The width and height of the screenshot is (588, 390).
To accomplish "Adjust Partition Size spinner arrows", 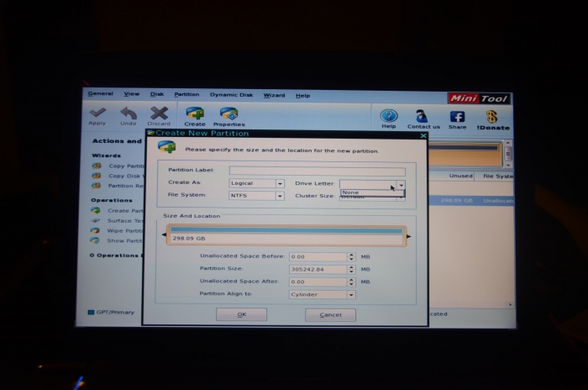I will [x=351, y=270].
